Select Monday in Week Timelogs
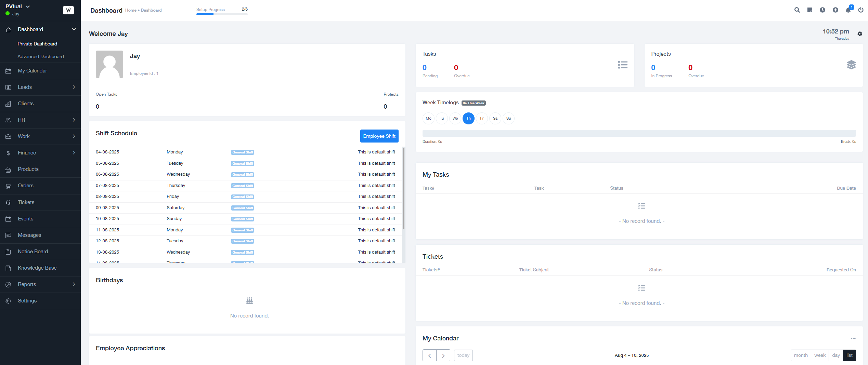Viewport: 868px width, 365px height. click(x=428, y=118)
